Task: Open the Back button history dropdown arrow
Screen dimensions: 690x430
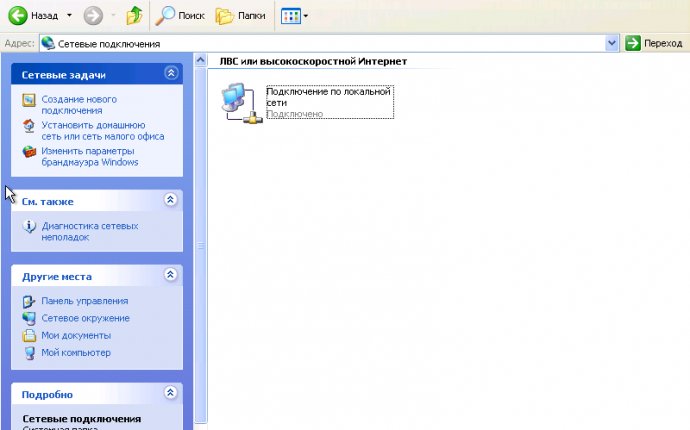Action: 69,16
